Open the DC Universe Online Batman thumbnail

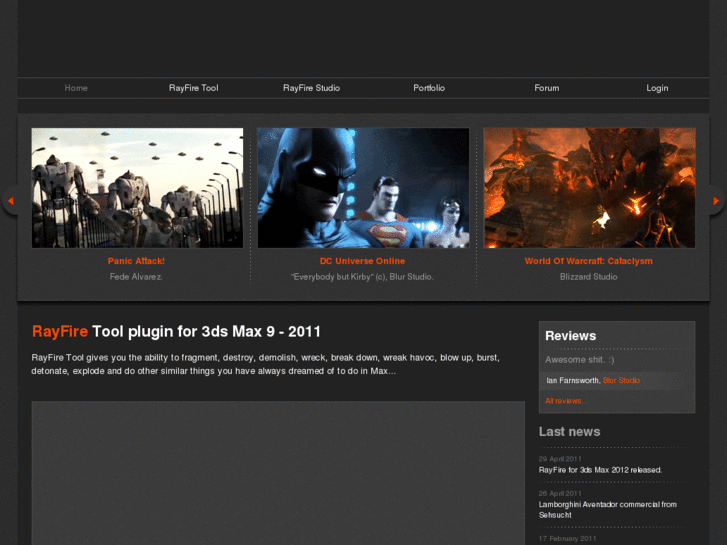[363, 188]
